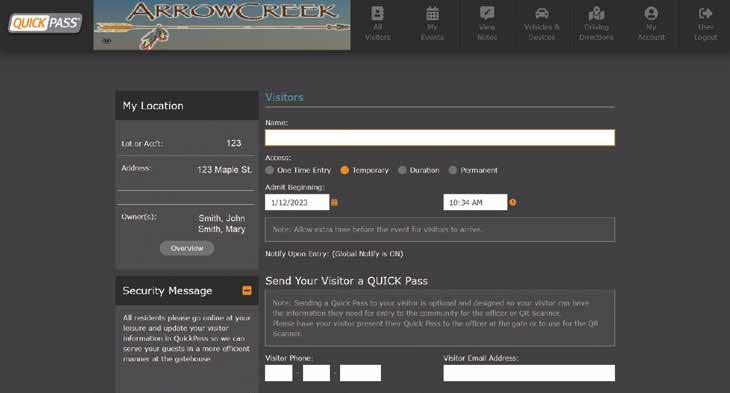Click the first Visitor Phone box
The width and height of the screenshot is (730, 393).
point(278,373)
